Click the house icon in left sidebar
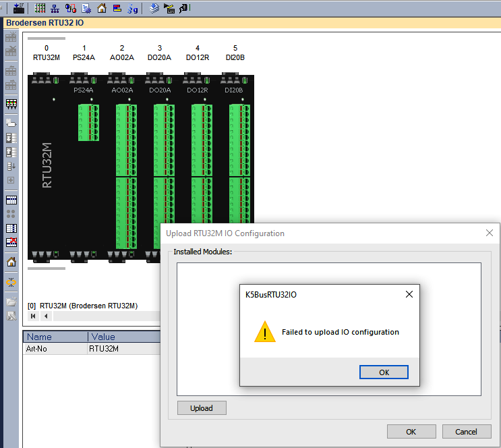 pyautogui.click(x=11, y=262)
